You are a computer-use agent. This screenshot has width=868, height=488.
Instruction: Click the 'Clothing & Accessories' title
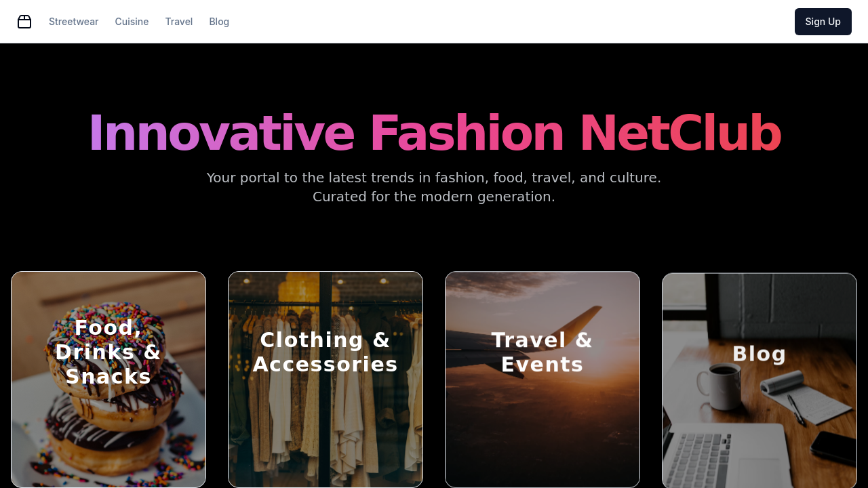click(x=325, y=352)
